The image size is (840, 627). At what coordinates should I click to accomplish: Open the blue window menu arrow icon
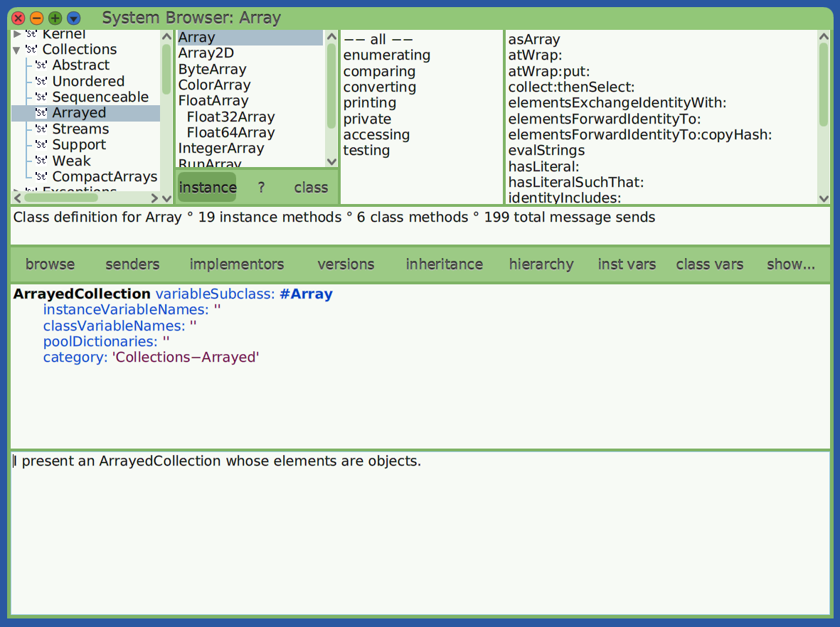point(75,18)
